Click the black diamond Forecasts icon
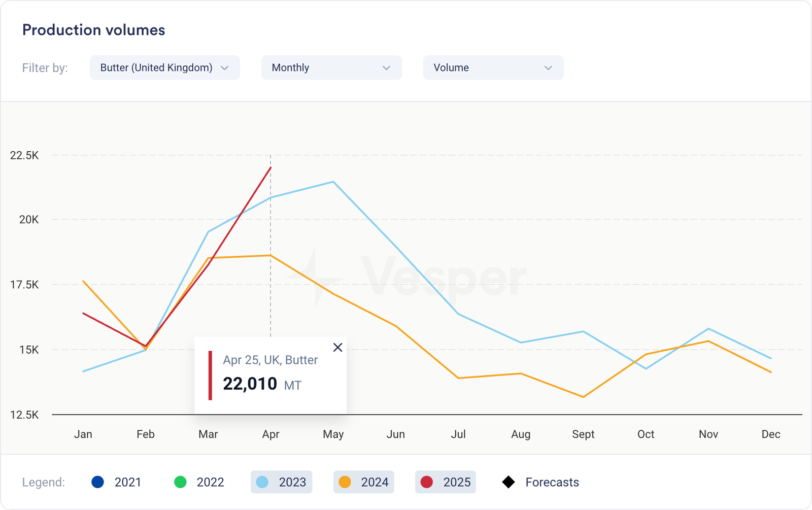The image size is (812, 510). [508, 482]
